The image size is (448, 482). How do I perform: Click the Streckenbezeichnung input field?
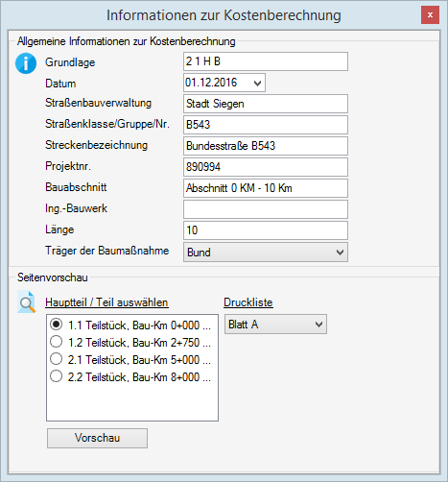(266, 146)
